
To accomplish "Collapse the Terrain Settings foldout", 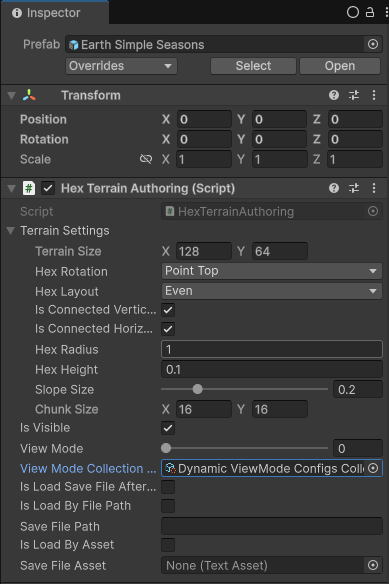I will pos(10,231).
